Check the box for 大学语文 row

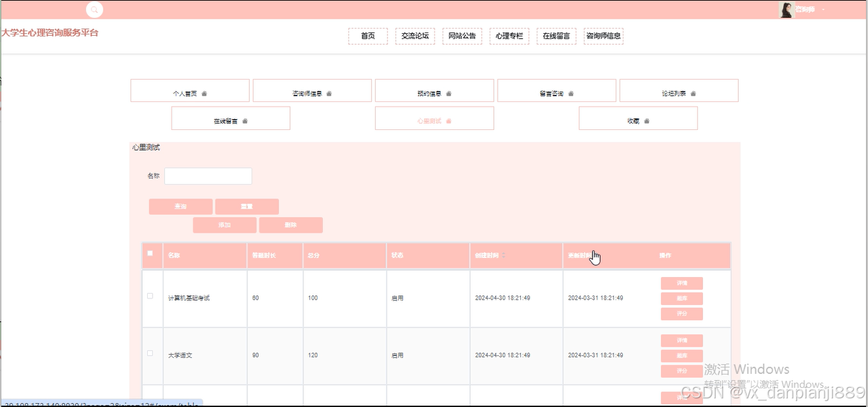[x=150, y=353]
